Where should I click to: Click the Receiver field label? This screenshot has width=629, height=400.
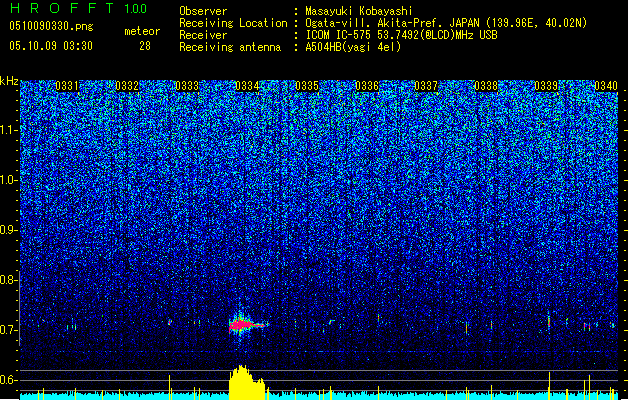(x=203, y=35)
